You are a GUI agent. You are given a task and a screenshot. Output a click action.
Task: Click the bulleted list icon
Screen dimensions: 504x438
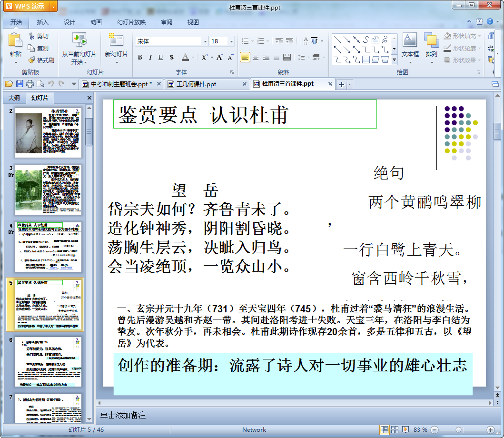tap(245, 41)
